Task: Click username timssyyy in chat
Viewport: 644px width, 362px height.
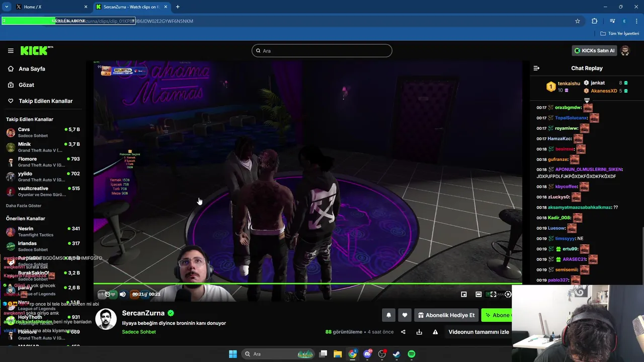Action: pyautogui.click(x=565, y=239)
